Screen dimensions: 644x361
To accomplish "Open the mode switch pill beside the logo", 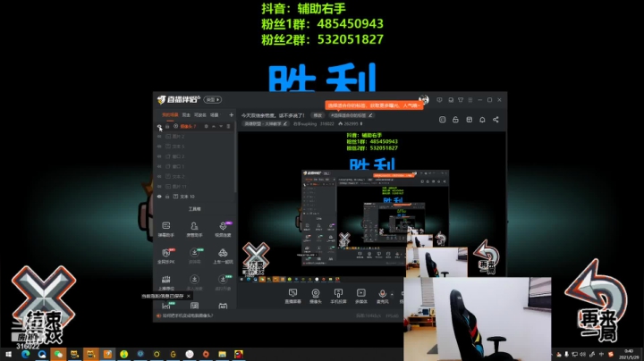I will coord(213,100).
